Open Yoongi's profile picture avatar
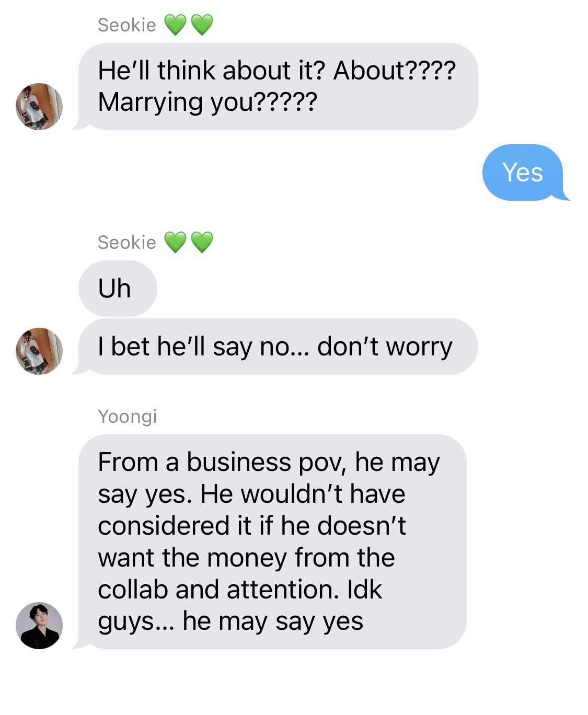Image resolution: width=588 pixels, height=715 pixels. point(39,625)
